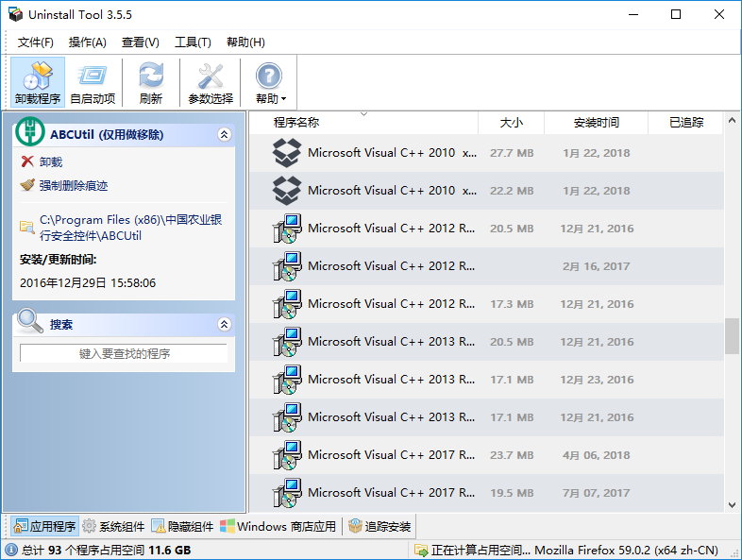Open 参数选择 preferences tools icon

(x=211, y=76)
